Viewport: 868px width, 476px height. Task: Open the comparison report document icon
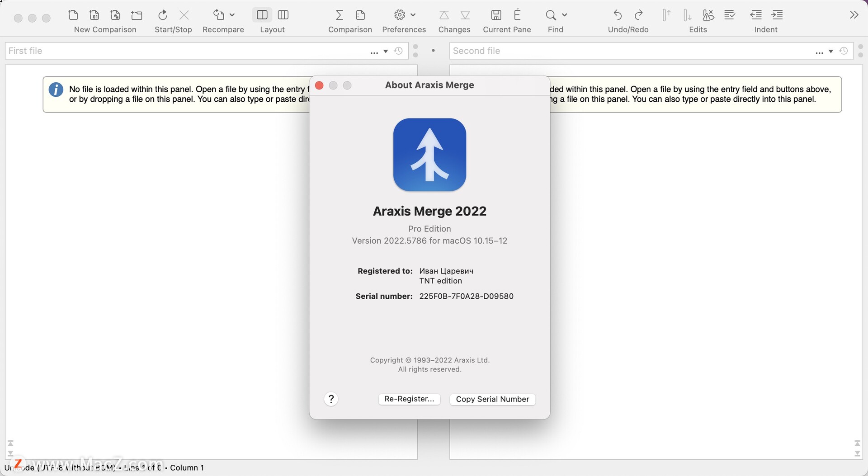[360, 15]
